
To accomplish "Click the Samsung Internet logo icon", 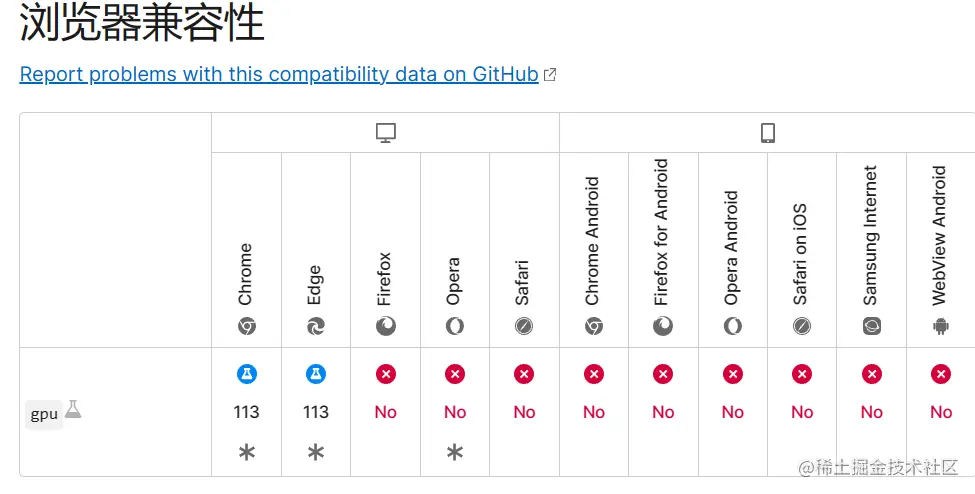I will pos(872,326).
